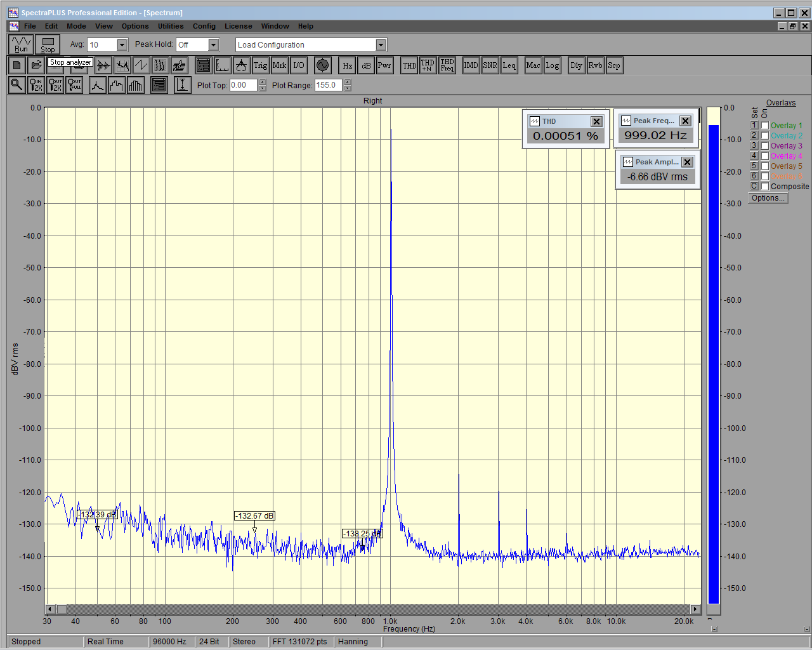Click the Leq toolbar button
Screen dimensions: 812x650
click(x=509, y=65)
